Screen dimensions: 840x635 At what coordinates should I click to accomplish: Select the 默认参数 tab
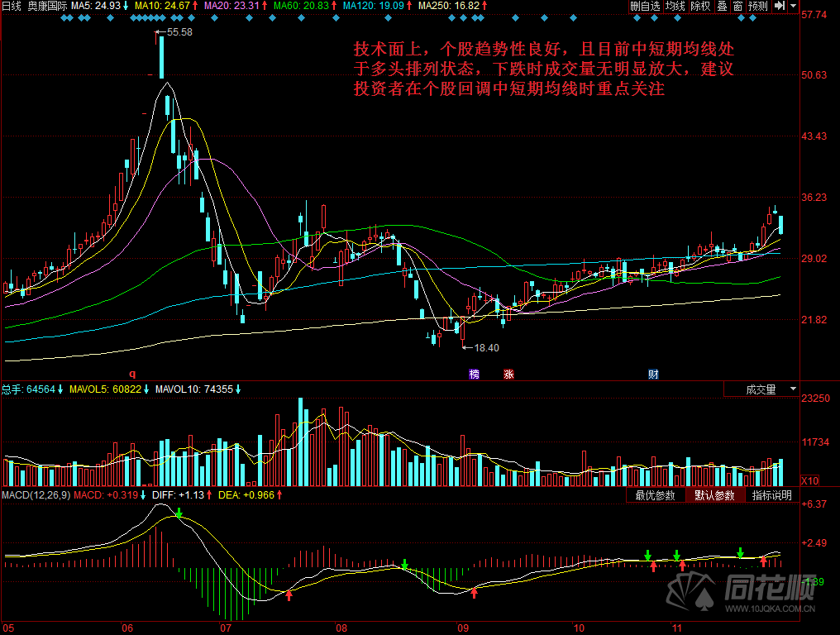714,495
